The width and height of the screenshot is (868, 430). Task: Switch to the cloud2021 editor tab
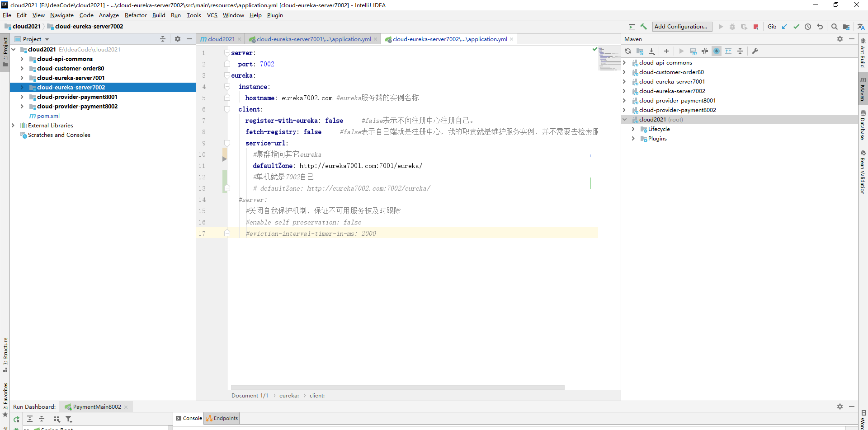[x=221, y=39]
